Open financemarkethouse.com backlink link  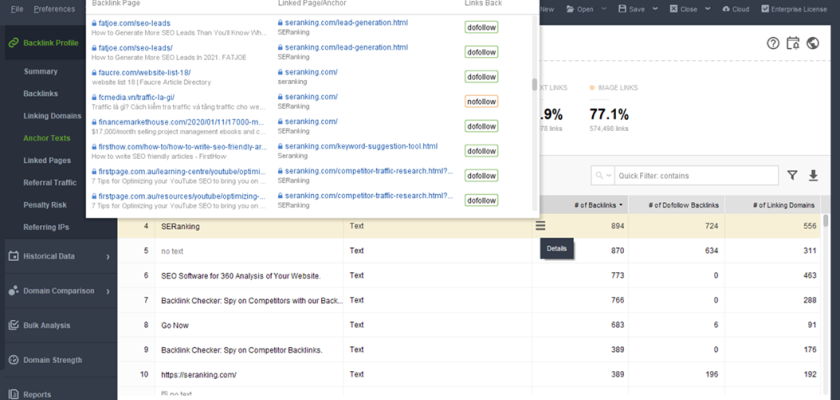(182, 122)
